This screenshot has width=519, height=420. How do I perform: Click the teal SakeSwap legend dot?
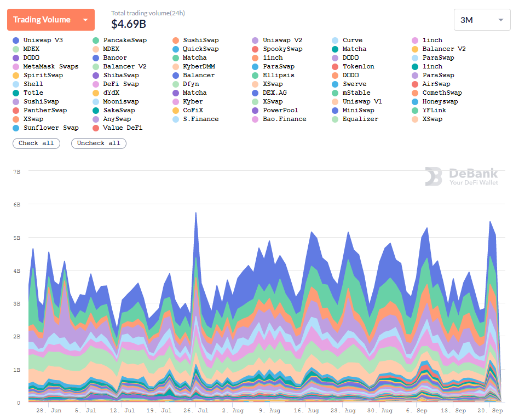coord(96,111)
